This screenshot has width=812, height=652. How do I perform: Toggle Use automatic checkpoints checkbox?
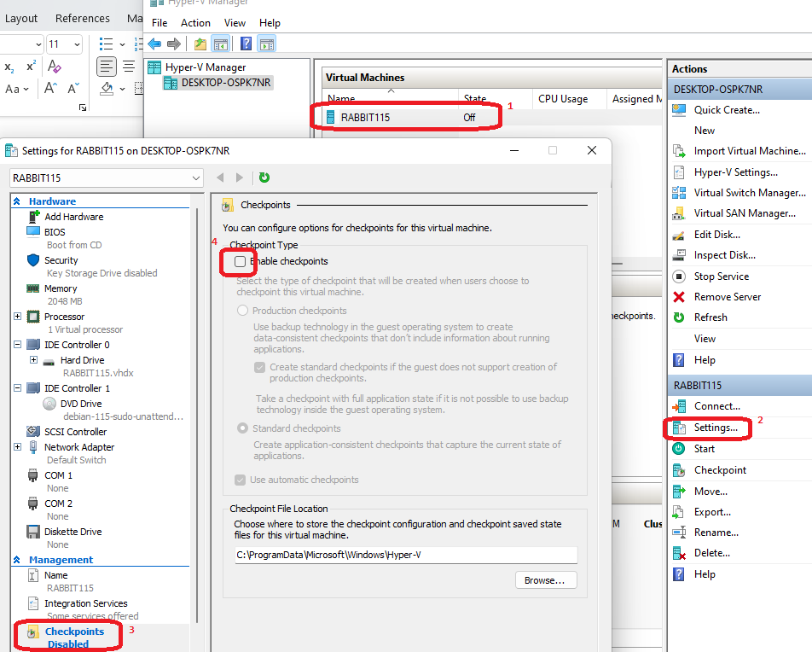(x=240, y=480)
